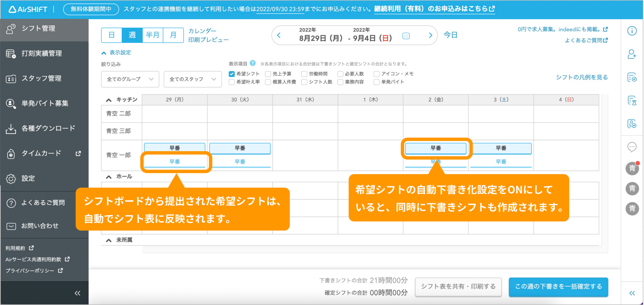644x305 pixels.
Task: Enable the 概算人件費 checkbox
Action: point(268,82)
